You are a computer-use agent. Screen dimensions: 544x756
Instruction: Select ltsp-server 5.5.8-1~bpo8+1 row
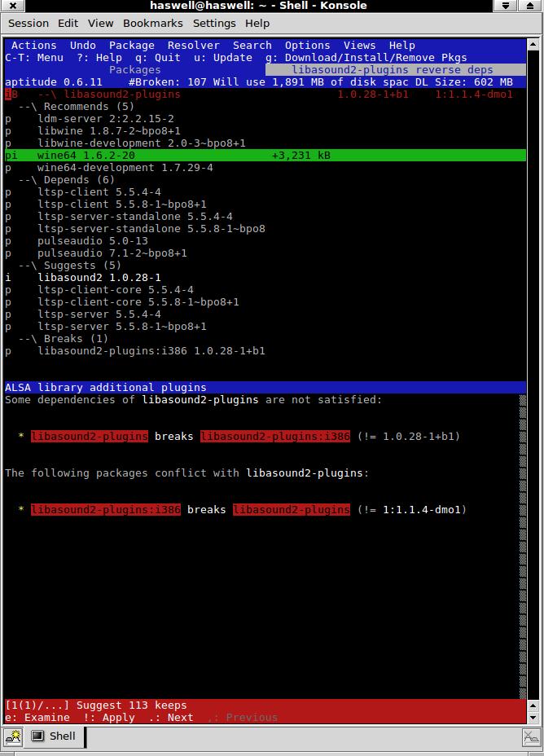265,327
